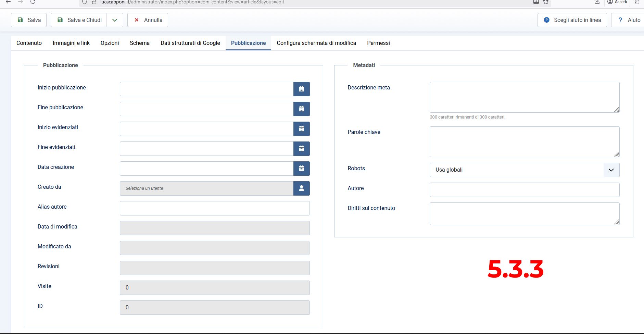644x334 pixels.
Task: Switch to Contenuto tab
Action: (29, 43)
